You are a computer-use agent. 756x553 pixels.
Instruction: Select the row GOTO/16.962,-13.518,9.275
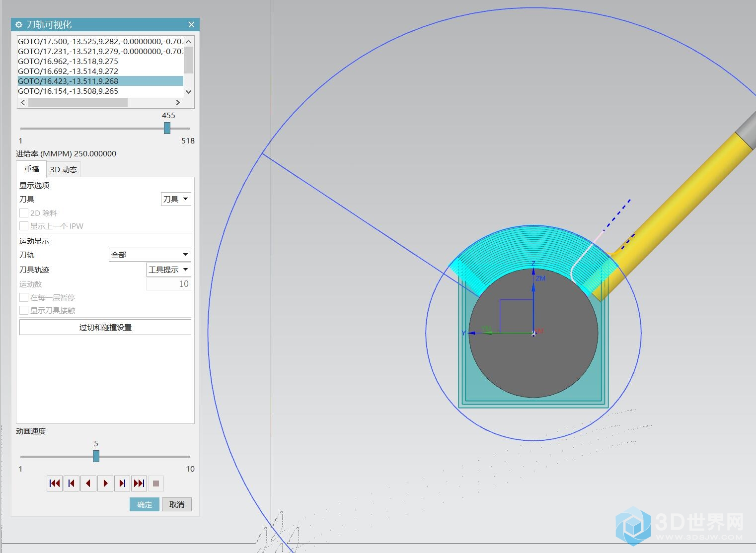point(100,61)
